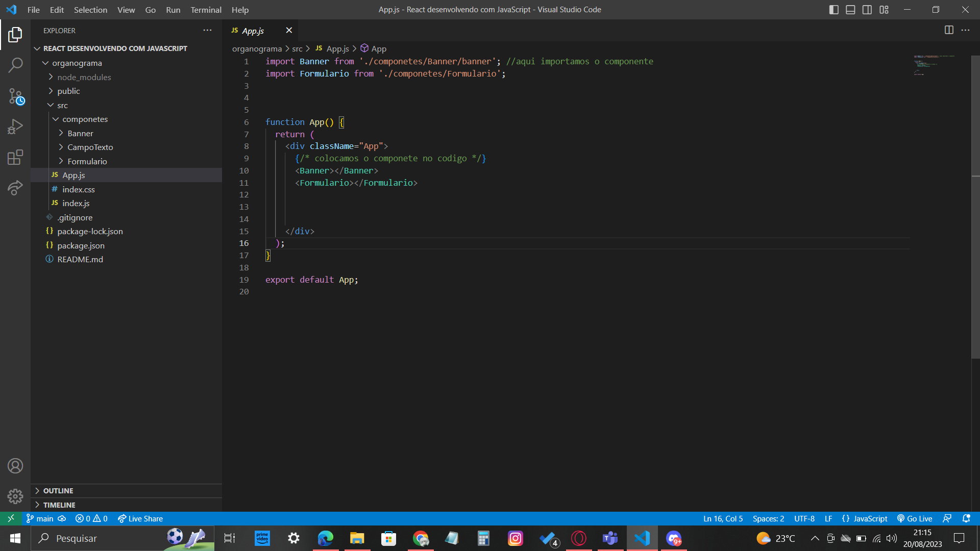Open the Terminal menu item
The width and height of the screenshot is (980, 551).
pyautogui.click(x=205, y=9)
